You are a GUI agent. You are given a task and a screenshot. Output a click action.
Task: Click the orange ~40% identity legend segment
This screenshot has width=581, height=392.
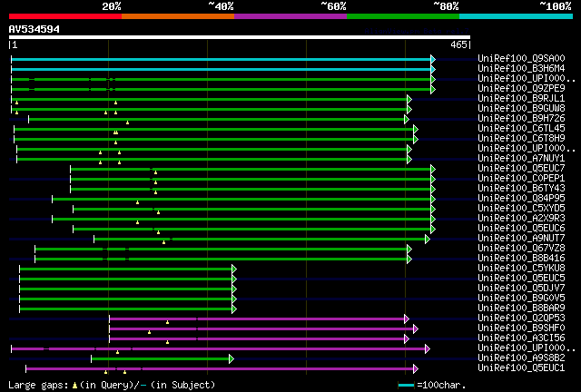click(178, 16)
